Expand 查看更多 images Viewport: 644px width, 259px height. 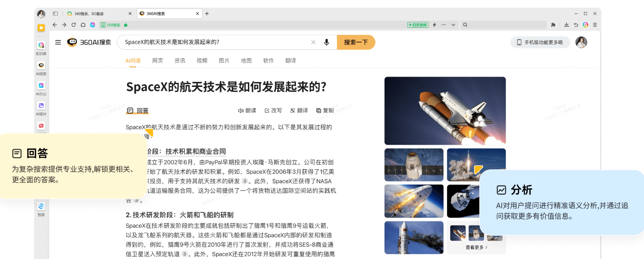click(477, 247)
